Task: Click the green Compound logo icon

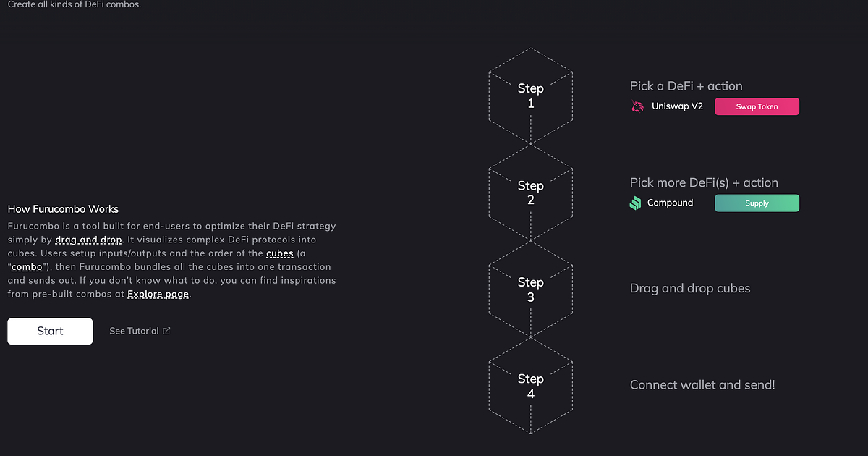Action: click(635, 203)
